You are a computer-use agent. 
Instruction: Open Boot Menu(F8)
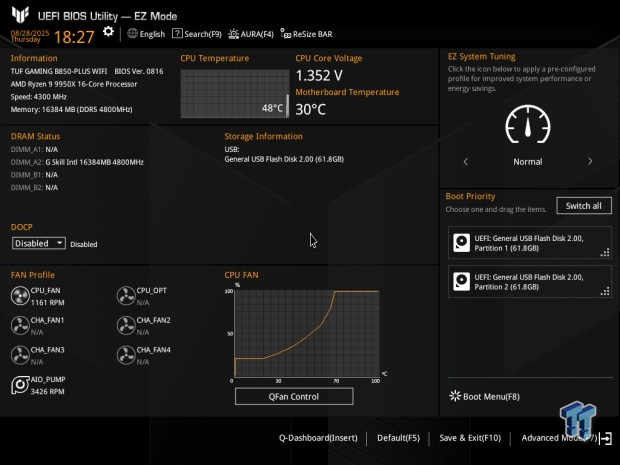484,396
